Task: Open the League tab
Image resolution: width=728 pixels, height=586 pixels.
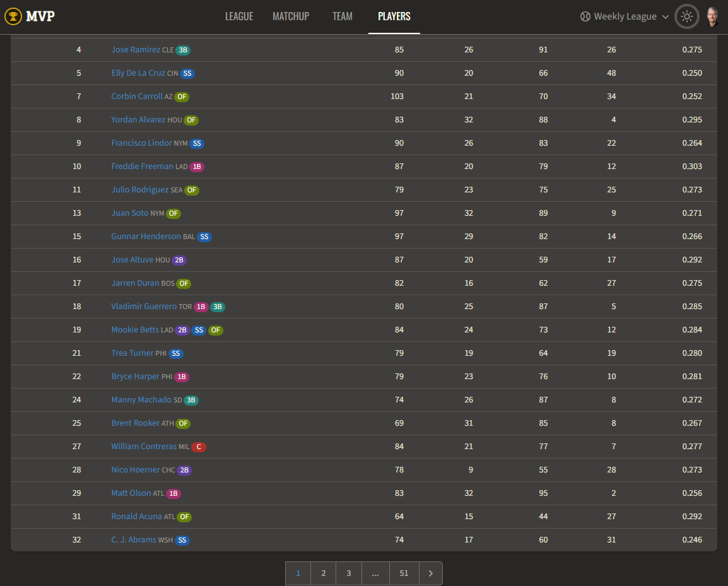Action: tap(239, 16)
